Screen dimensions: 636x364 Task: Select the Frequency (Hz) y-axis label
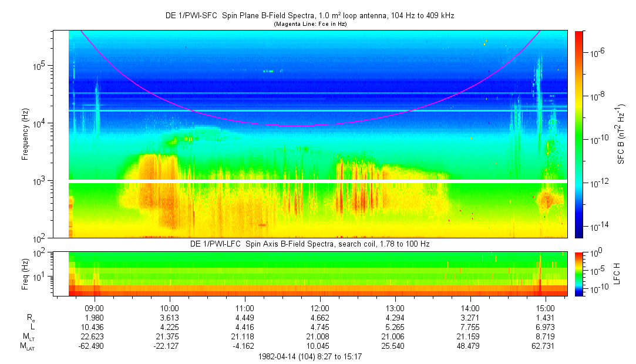(x=25, y=134)
